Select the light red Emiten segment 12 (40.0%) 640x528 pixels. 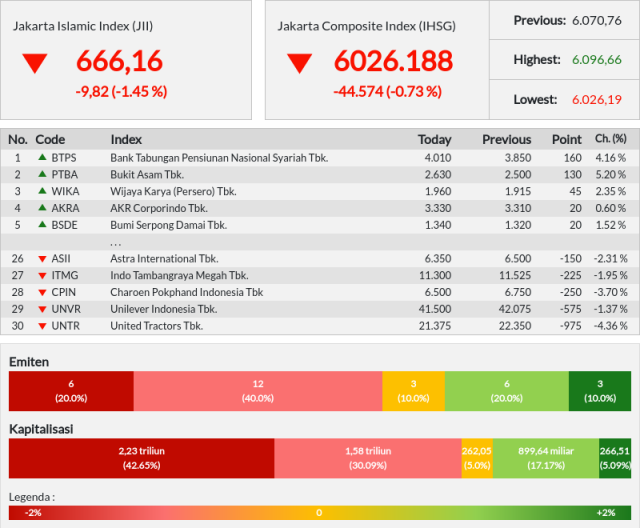pos(258,391)
